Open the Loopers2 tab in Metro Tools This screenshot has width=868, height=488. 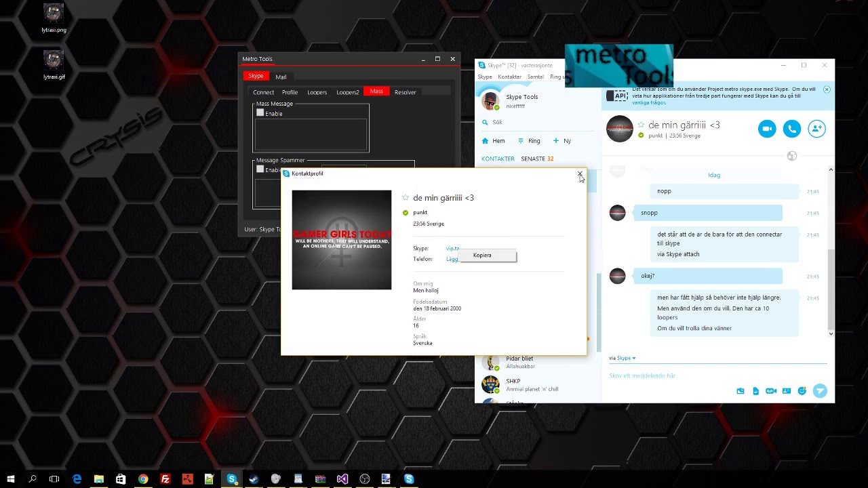(348, 92)
